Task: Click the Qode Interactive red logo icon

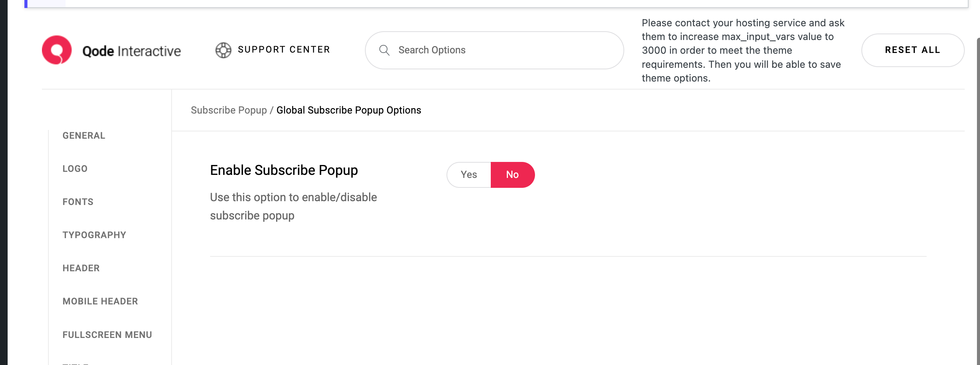Action: [x=57, y=50]
